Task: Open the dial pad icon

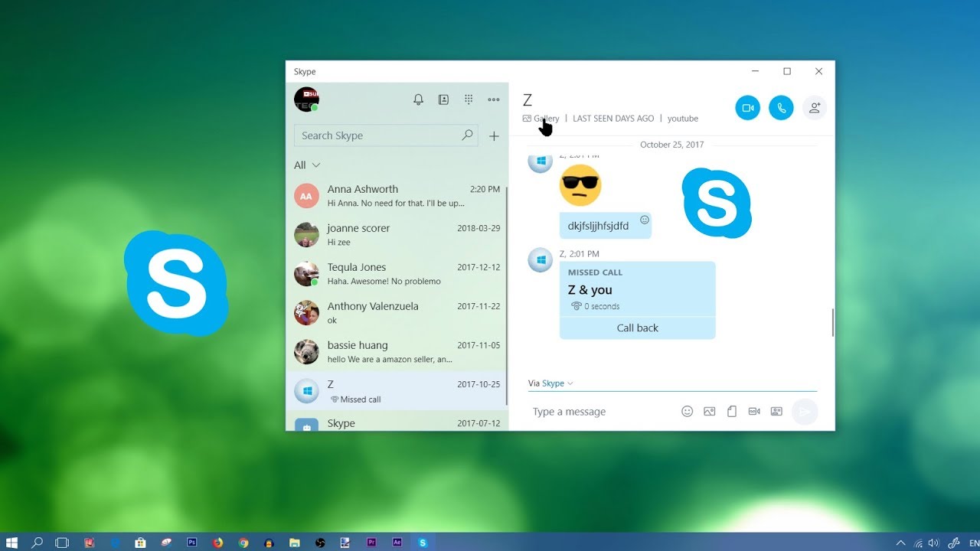Action: [469, 99]
